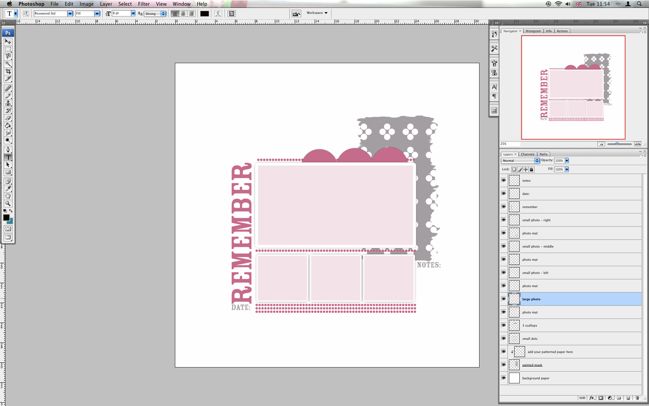Click the Navigator preview thumbnail
The image size is (649, 406).
(573, 87)
